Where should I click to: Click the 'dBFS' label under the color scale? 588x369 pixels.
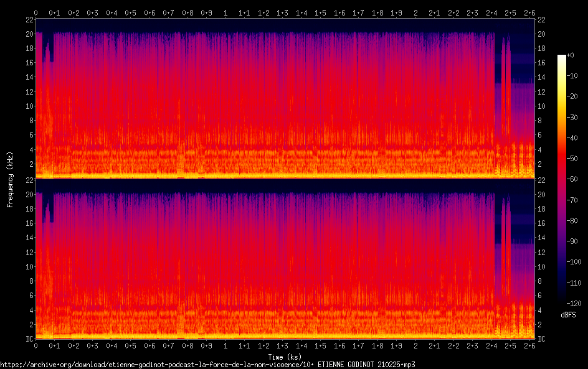click(568, 315)
